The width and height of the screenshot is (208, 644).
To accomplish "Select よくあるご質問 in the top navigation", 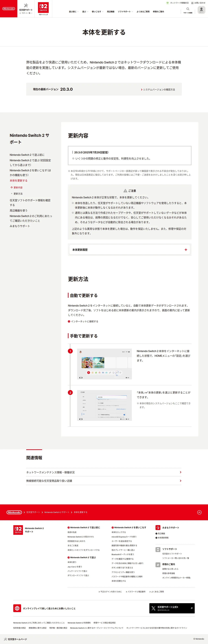I will click(143, 11).
